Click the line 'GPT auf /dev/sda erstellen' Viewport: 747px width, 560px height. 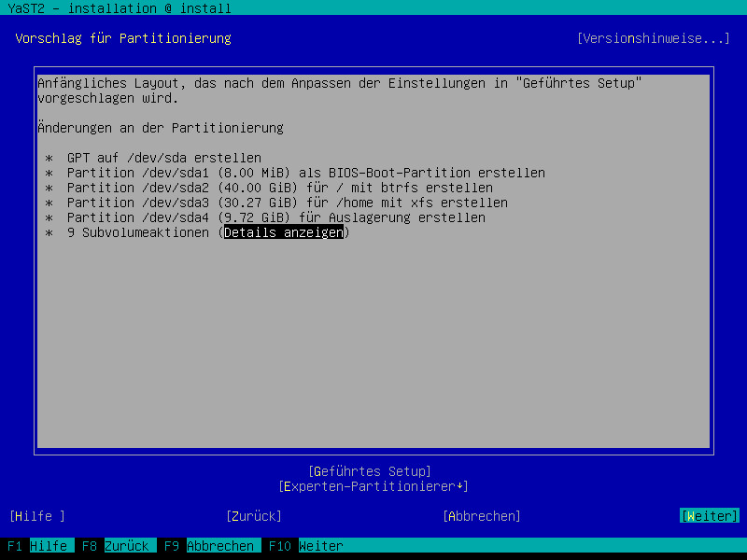pos(164,158)
